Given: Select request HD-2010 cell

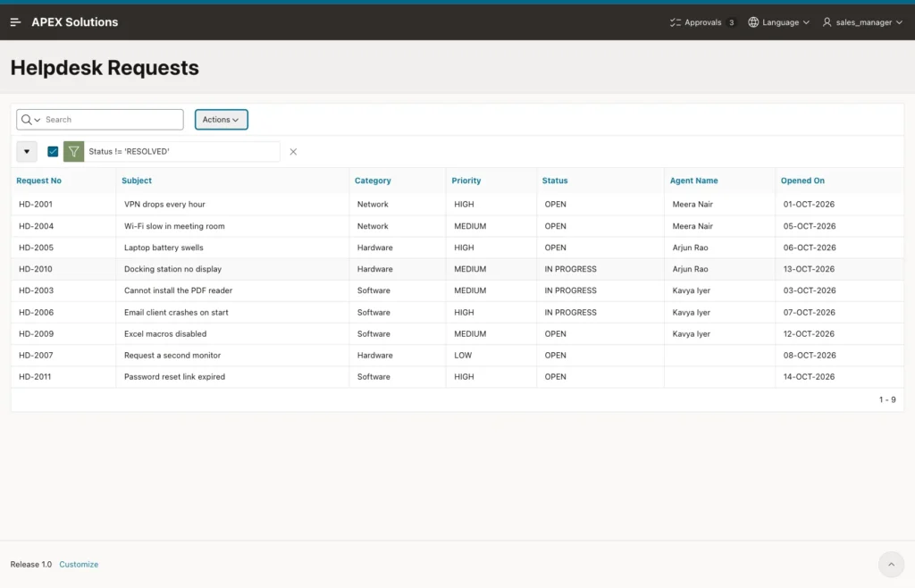Looking at the screenshot, I should [63, 269].
